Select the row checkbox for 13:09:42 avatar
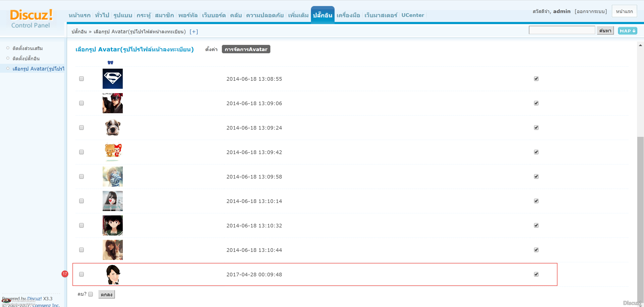Screen dimensions: 644x307 [x=81, y=152]
